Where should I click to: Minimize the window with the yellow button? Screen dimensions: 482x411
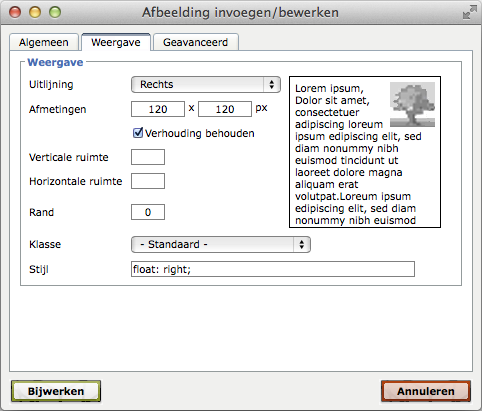(35, 12)
